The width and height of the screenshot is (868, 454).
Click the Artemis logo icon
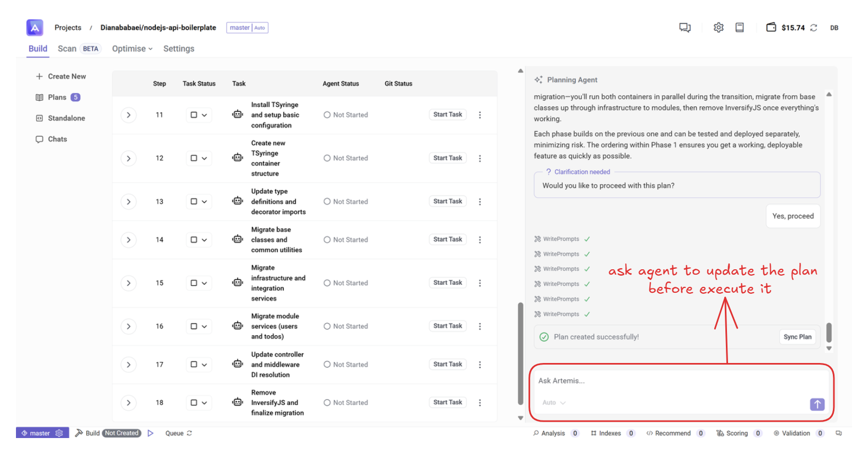click(x=35, y=28)
